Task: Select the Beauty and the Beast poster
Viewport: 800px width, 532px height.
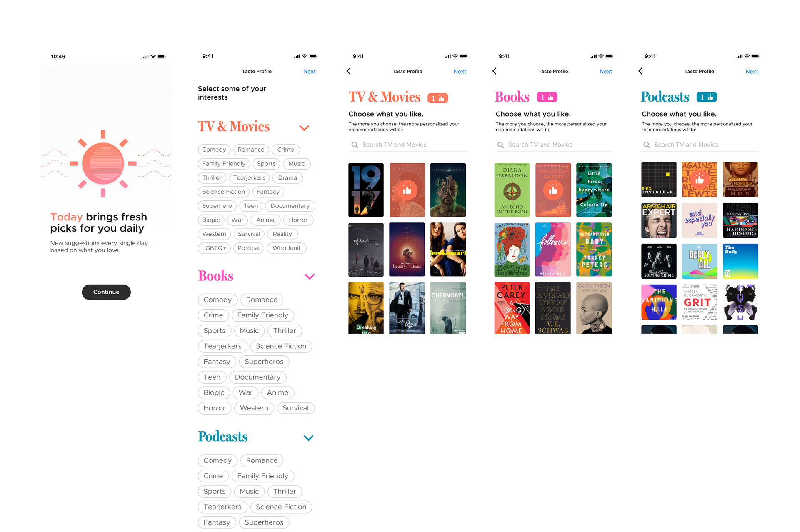Action: tap(407, 250)
